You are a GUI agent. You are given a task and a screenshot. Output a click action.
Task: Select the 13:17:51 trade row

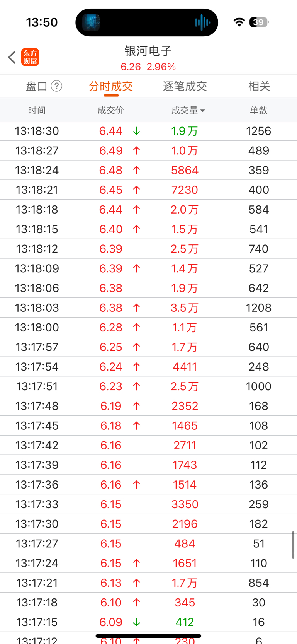(148, 386)
